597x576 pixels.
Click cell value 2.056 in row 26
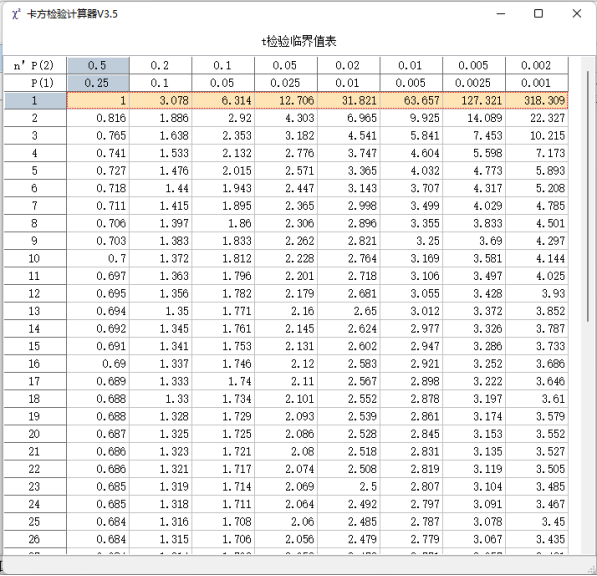tap(286, 539)
